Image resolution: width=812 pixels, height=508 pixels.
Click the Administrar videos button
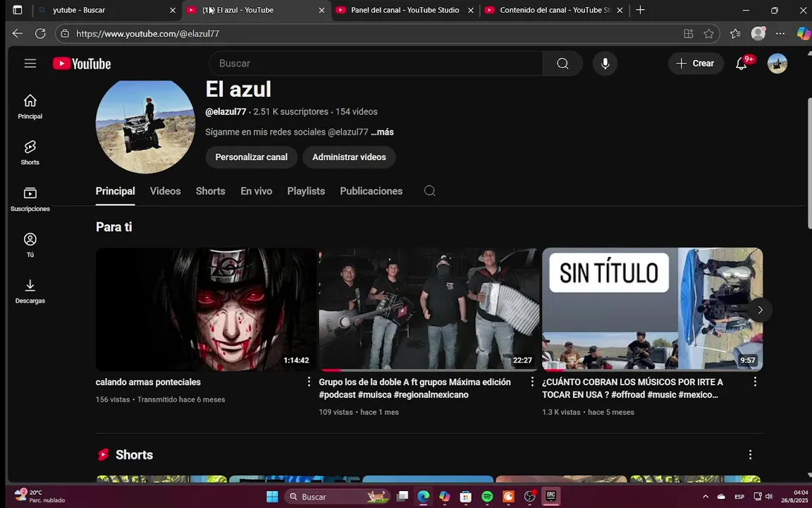pyautogui.click(x=349, y=157)
